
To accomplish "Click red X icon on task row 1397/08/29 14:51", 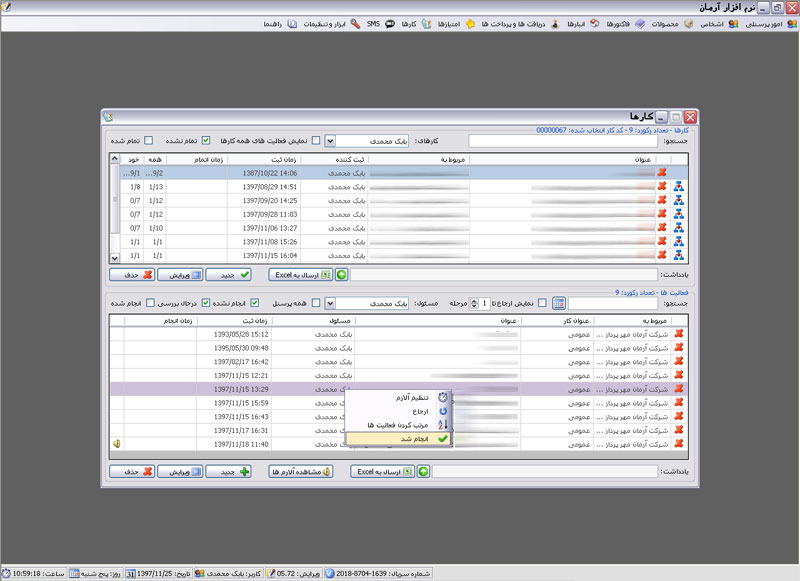I will coord(662,186).
